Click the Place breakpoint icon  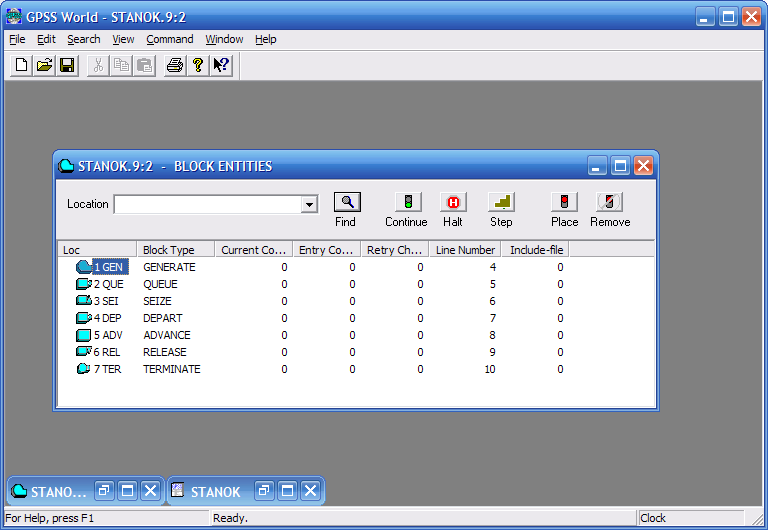coord(564,202)
